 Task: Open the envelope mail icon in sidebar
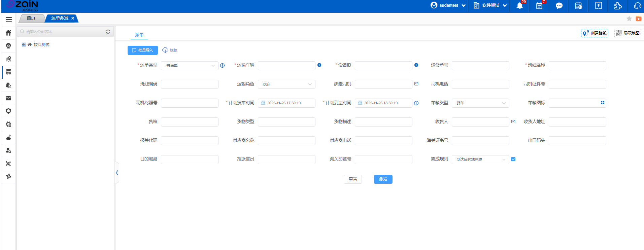[8, 98]
